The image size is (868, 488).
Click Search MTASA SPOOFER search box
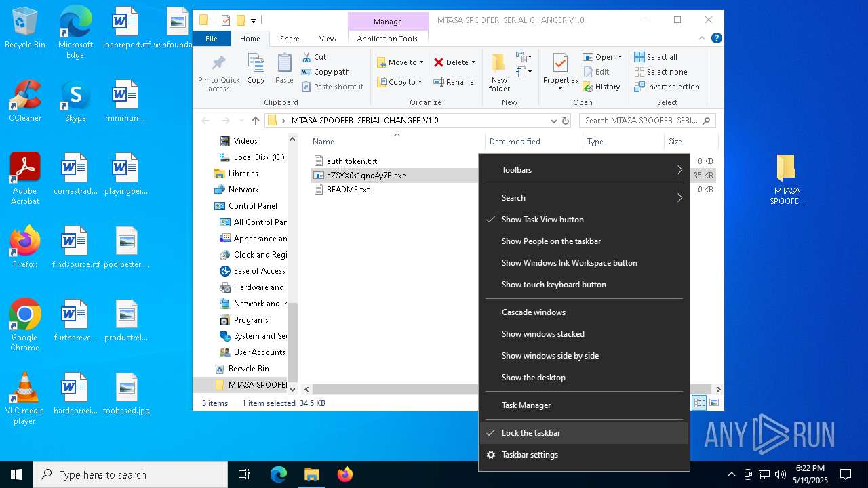click(x=647, y=121)
